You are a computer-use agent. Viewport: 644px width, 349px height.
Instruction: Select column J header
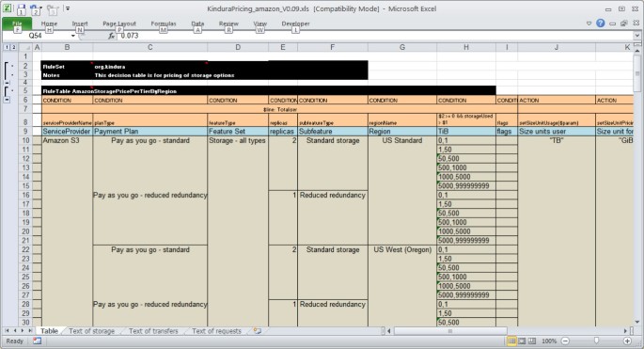click(557, 47)
